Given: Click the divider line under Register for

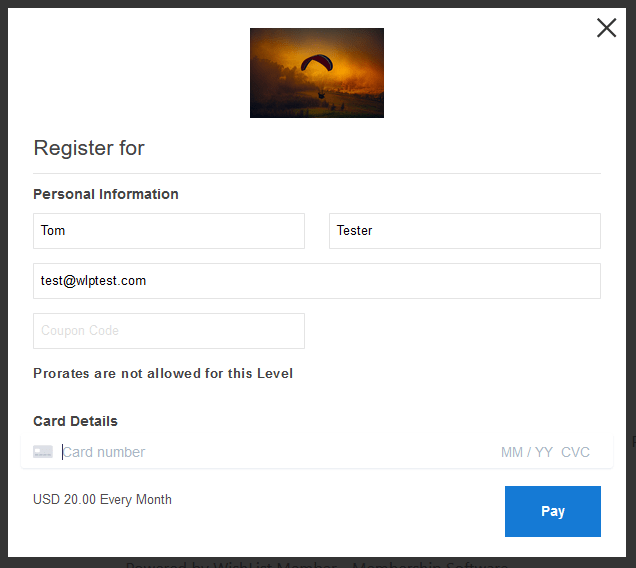Looking at the screenshot, I should pyautogui.click(x=317, y=174).
